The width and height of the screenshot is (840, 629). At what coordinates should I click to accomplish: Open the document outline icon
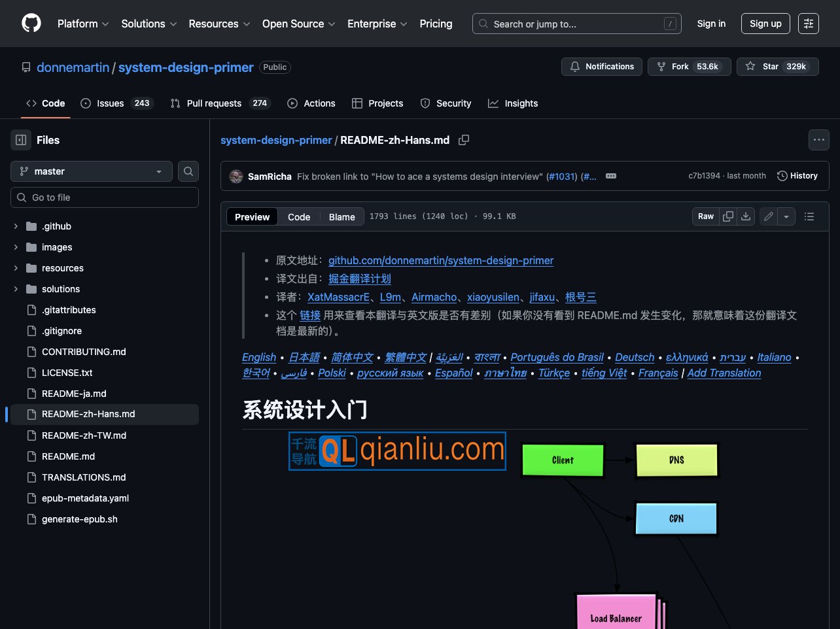click(809, 216)
